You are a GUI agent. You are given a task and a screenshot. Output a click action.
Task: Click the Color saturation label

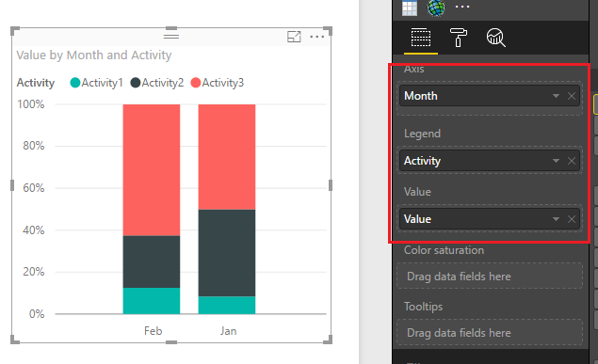point(444,250)
